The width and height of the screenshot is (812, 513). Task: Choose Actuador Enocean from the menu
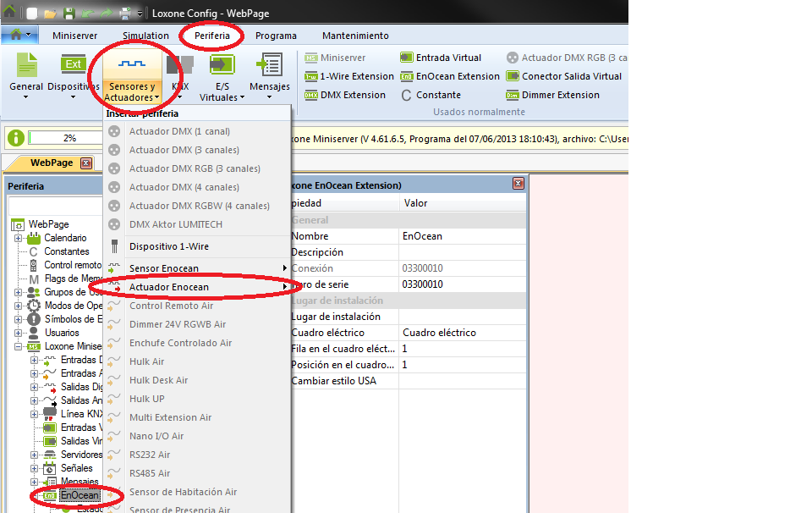[x=168, y=287]
